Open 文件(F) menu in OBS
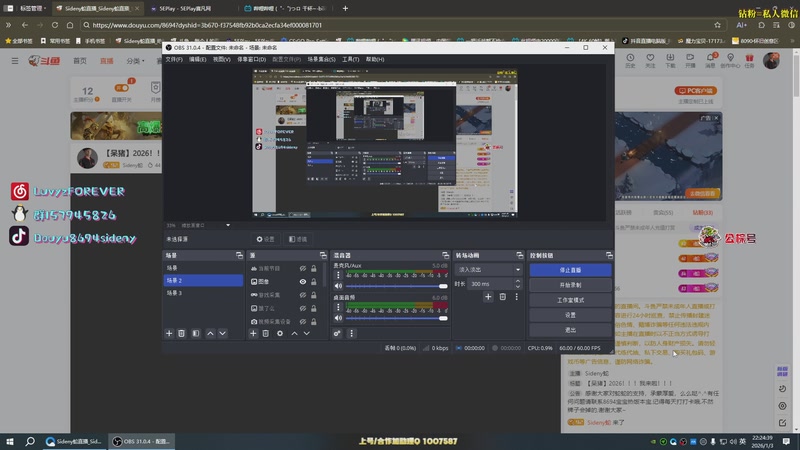 pyautogui.click(x=174, y=59)
